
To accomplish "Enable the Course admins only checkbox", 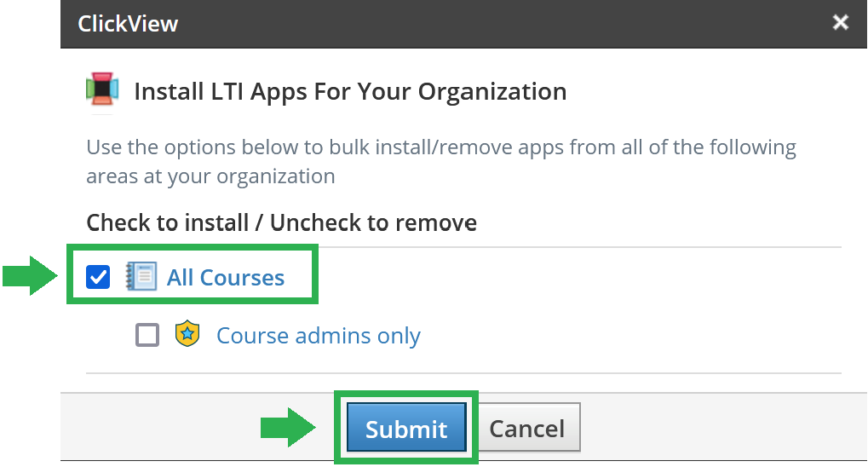I will pyautogui.click(x=147, y=335).
